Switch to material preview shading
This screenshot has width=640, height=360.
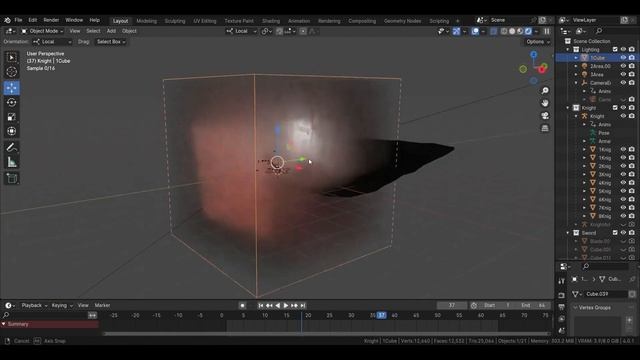(520, 31)
